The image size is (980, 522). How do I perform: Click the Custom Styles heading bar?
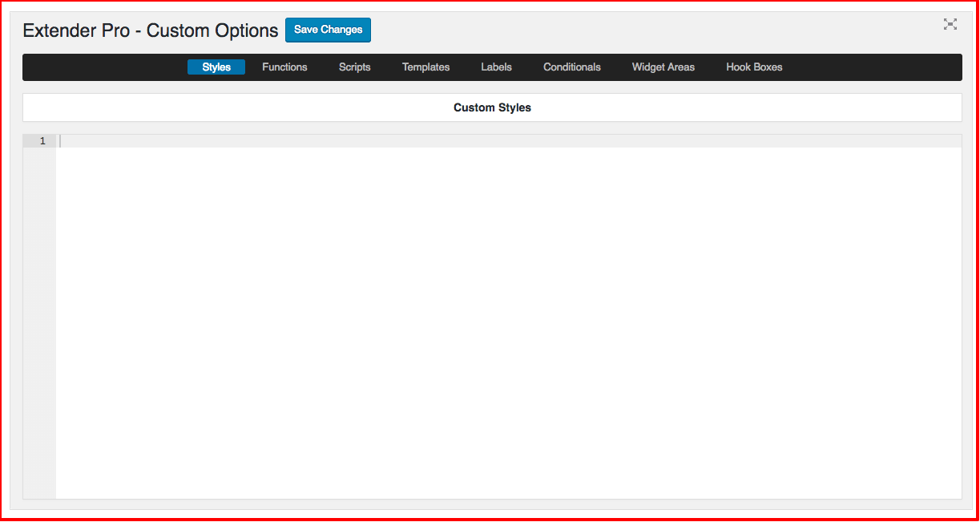tap(492, 107)
